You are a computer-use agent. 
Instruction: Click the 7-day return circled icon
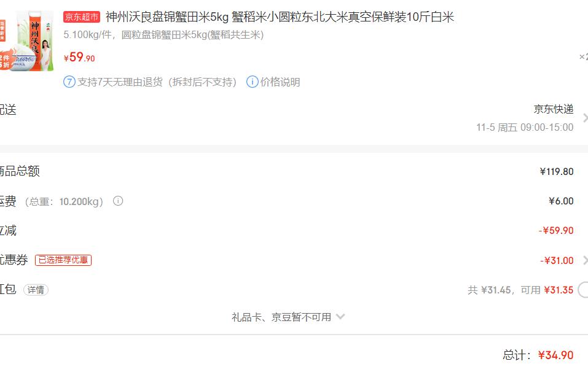click(x=69, y=82)
